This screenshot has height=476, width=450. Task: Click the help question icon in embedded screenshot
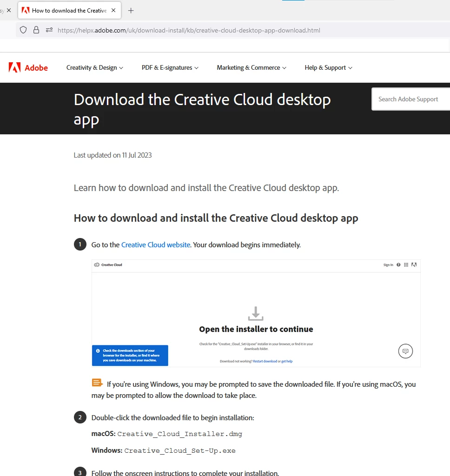(x=398, y=264)
